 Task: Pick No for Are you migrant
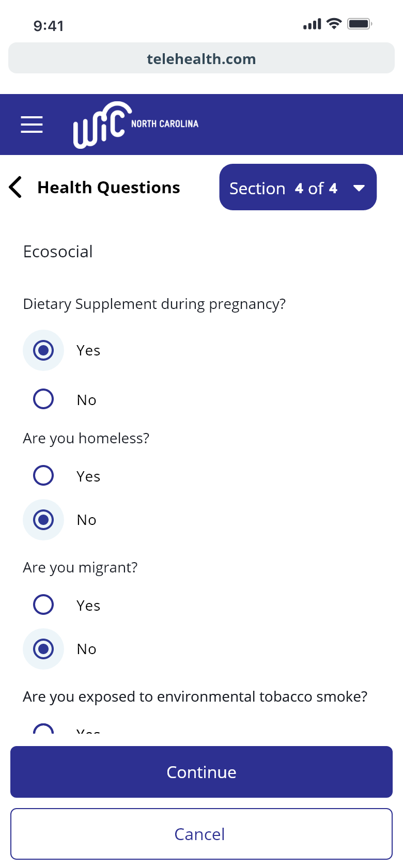click(43, 649)
